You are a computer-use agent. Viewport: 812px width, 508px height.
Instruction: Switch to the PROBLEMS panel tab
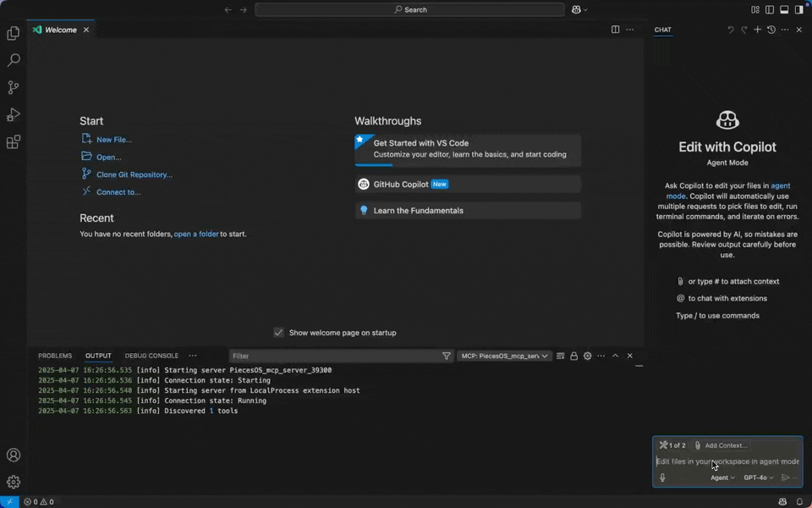click(55, 356)
